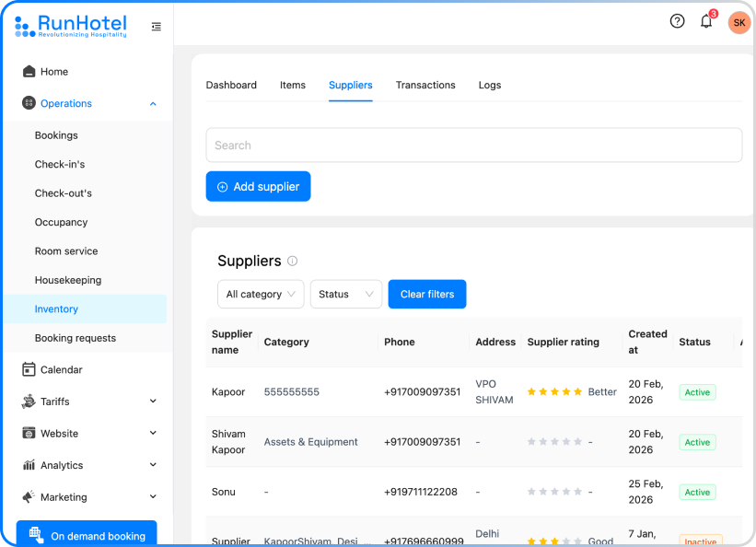Click the Created at column header

click(647, 342)
